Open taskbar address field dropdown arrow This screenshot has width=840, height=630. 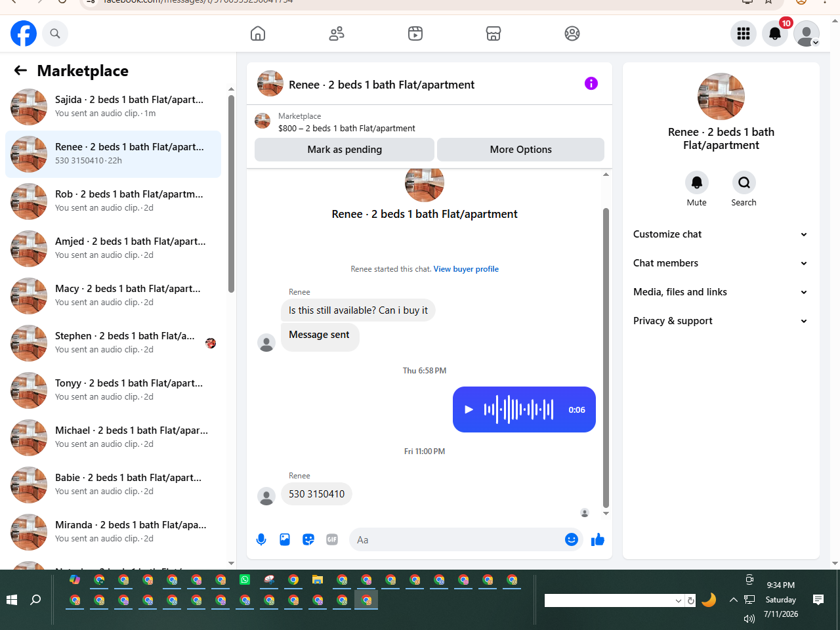(679, 600)
